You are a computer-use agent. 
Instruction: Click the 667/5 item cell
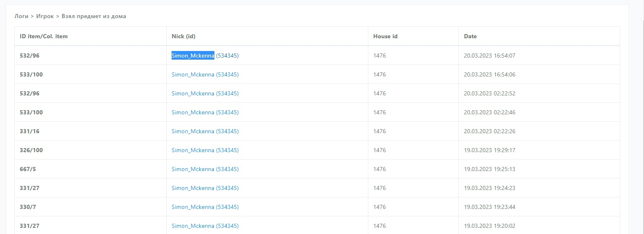pos(28,169)
